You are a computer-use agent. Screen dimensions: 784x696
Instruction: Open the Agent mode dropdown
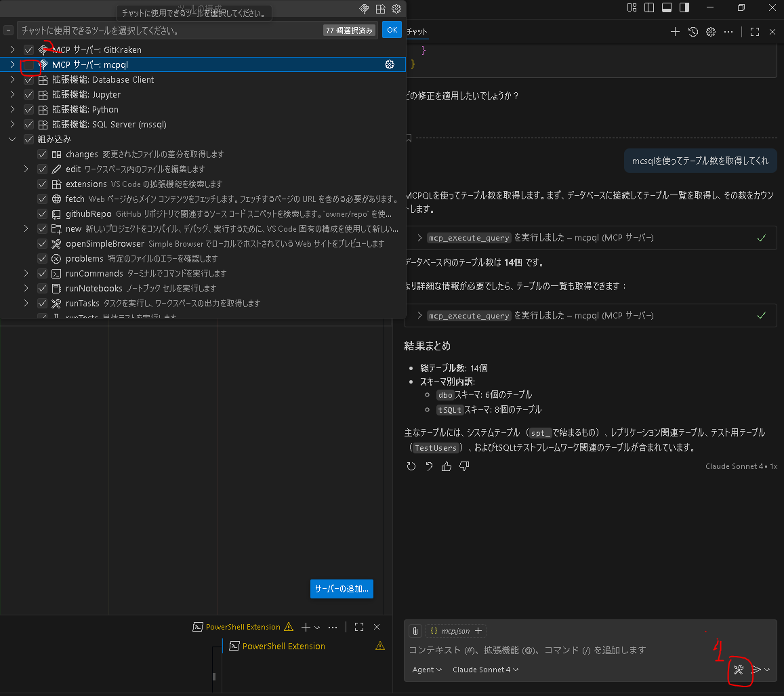point(426,670)
